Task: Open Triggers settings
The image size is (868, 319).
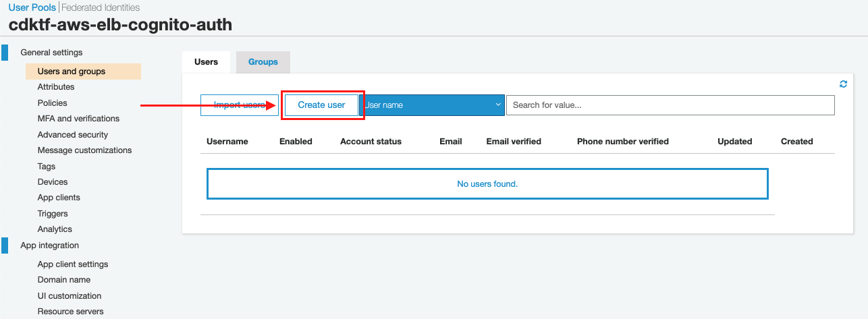Action: pos(53,214)
